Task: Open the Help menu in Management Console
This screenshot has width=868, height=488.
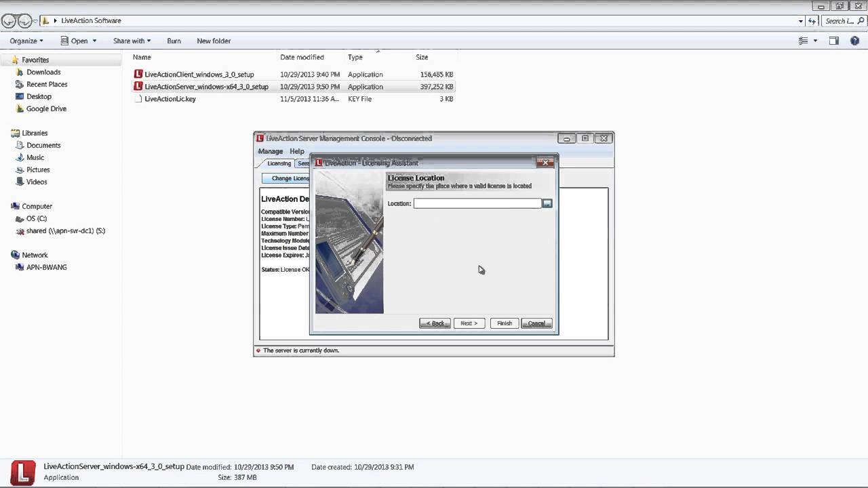Action: 297,151
